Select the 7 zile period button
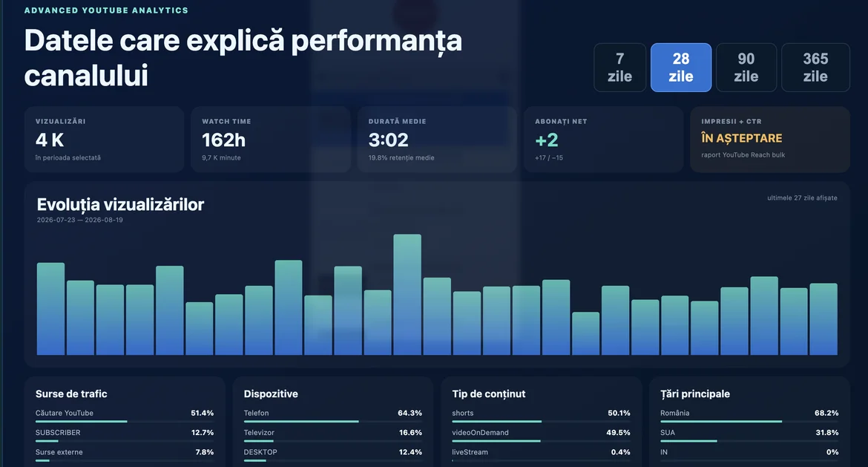 619,68
